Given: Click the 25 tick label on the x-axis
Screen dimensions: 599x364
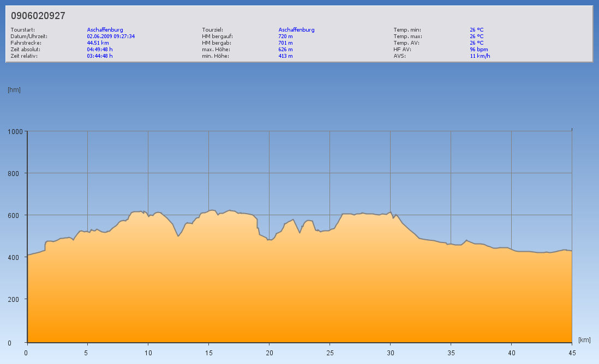Looking at the screenshot, I should 330,353.
